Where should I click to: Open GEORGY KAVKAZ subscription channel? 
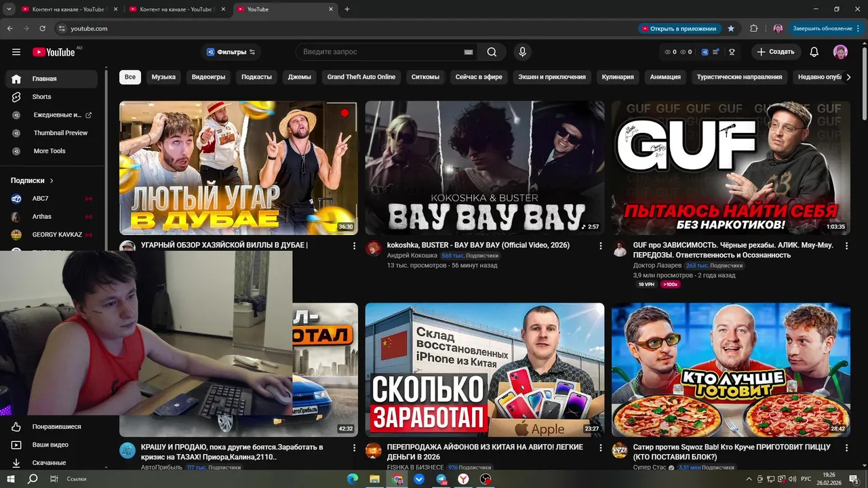[x=52, y=235]
